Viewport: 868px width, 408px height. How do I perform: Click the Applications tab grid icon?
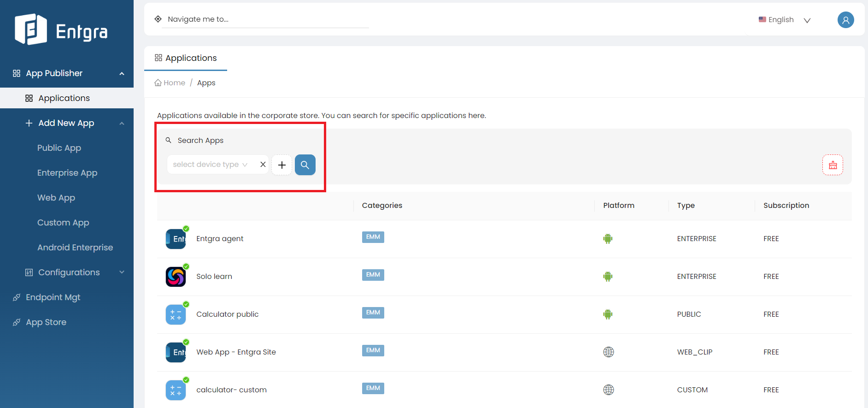(x=158, y=58)
